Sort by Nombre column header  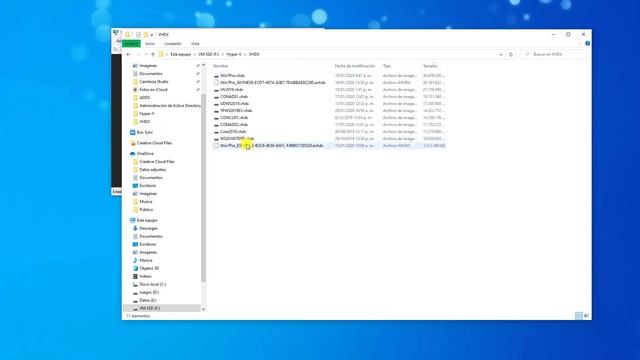click(x=220, y=66)
